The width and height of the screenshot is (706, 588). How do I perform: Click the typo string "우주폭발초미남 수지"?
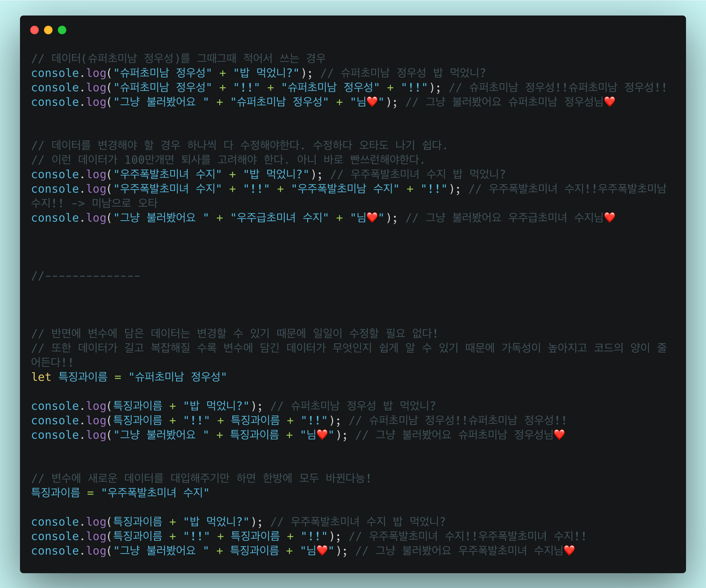tap(345, 189)
